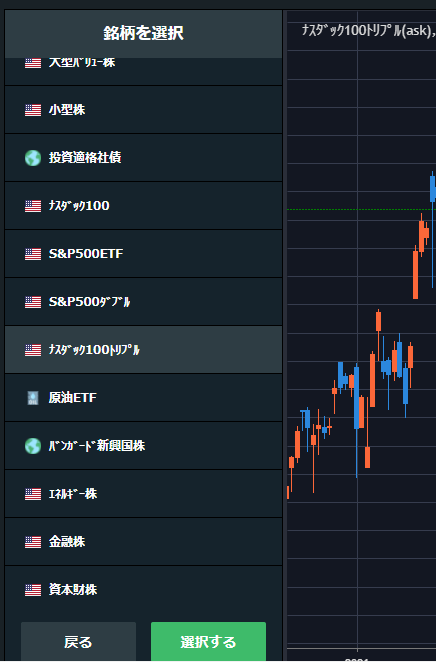The width and height of the screenshot is (436, 662).
Task: Click the tallest blue candlestick on chart
Action: 357,422
